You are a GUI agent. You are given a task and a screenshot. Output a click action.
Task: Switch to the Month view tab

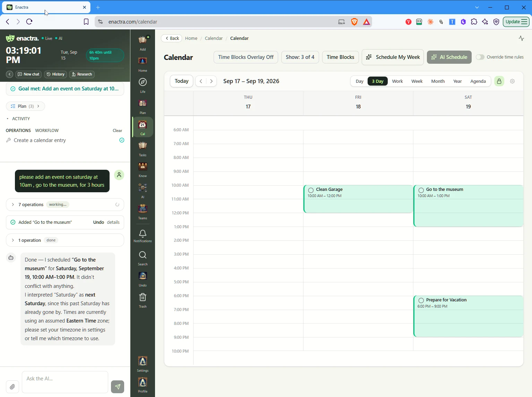click(438, 81)
